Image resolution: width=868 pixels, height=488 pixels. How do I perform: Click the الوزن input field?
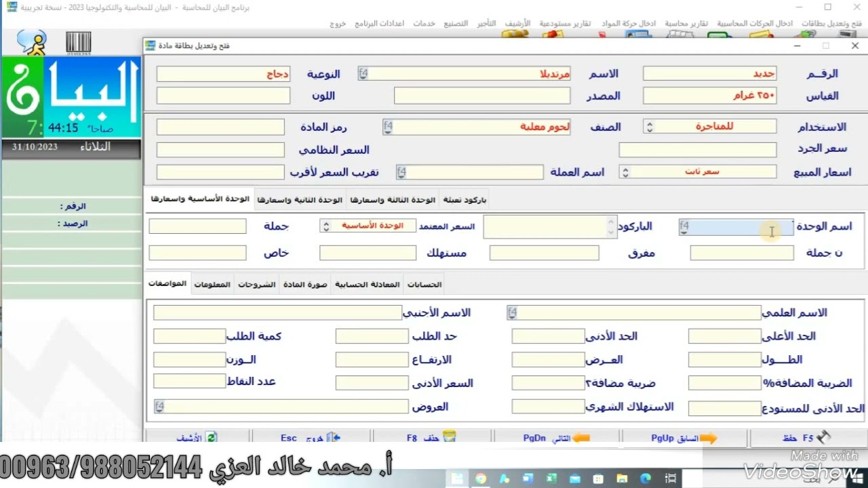coord(189,359)
